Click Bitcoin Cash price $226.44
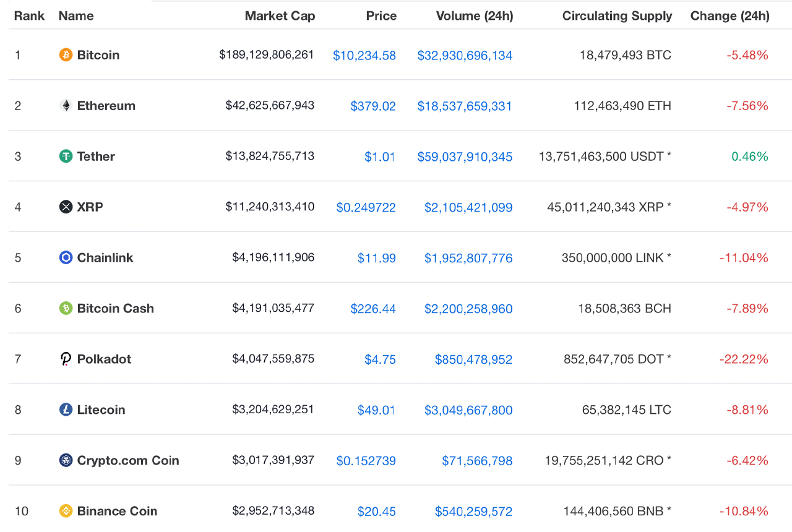This screenshot has width=792, height=532. pyautogui.click(x=373, y=309)
